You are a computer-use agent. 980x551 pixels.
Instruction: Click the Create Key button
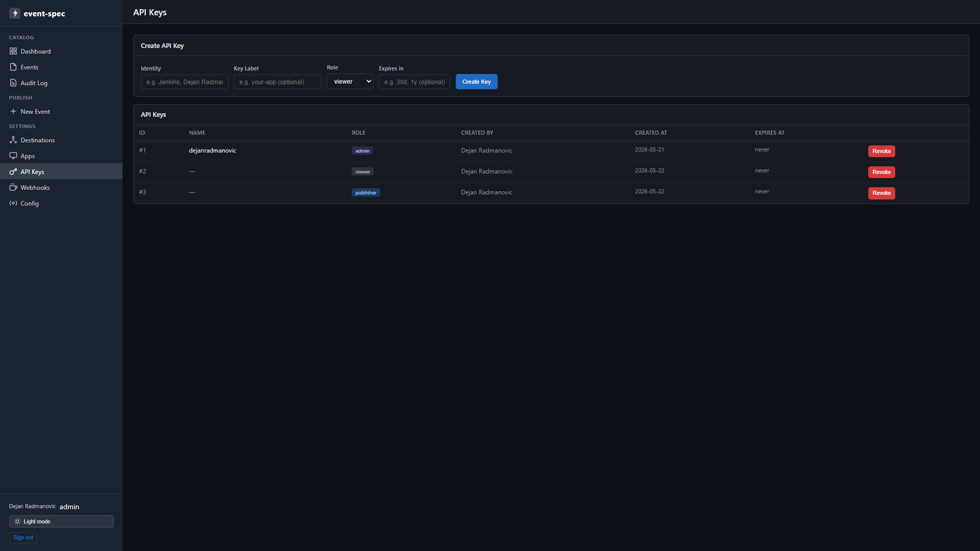[x=476, y=82]
